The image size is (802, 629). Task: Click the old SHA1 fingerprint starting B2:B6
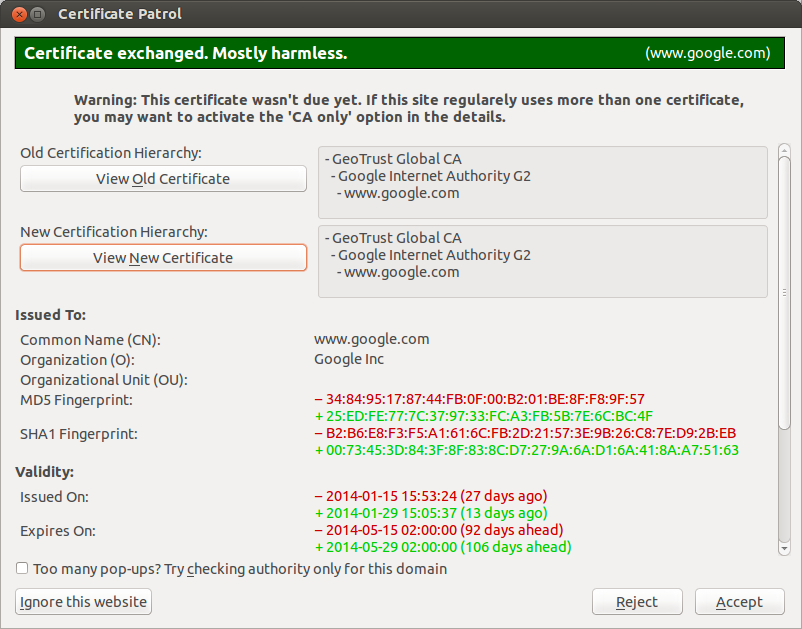[525, 433]
